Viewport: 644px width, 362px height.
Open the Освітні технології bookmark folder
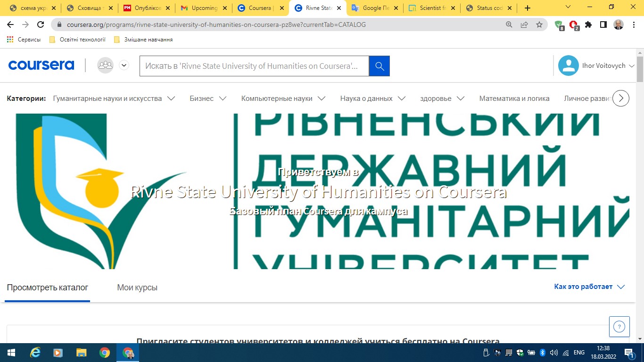tap(77, 40)
